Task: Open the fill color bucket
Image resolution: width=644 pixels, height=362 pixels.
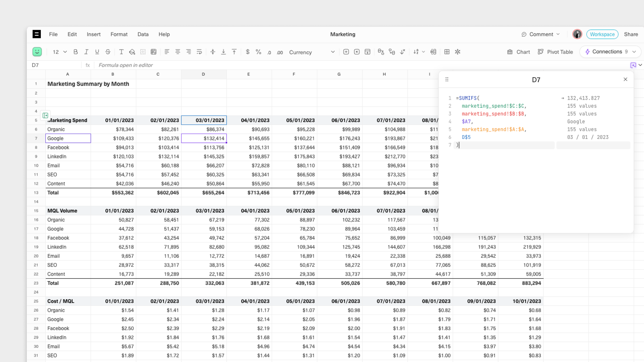Action: (x=132, y=52)
